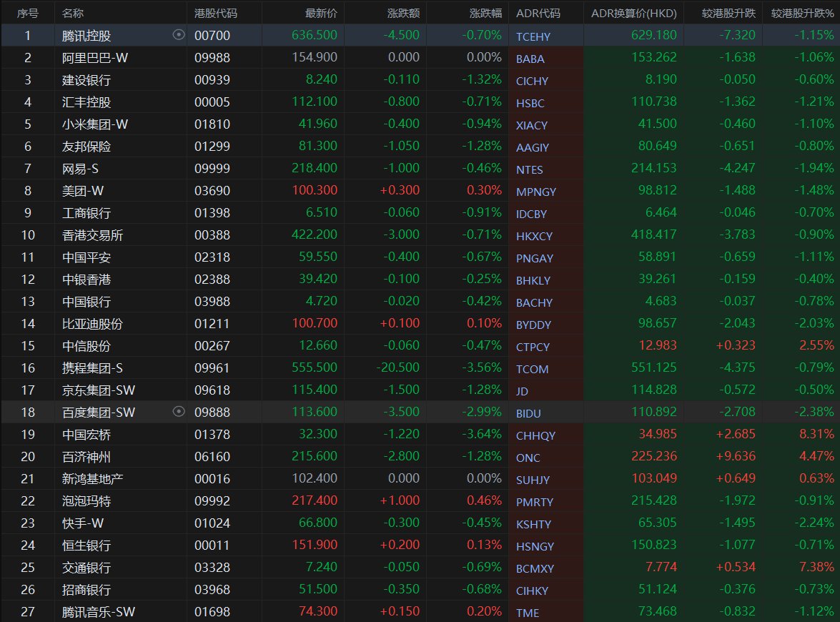Click the watch icon beside 百度集团-SW
This screenshot has width=840, height=622.
[x=179, y=411]
